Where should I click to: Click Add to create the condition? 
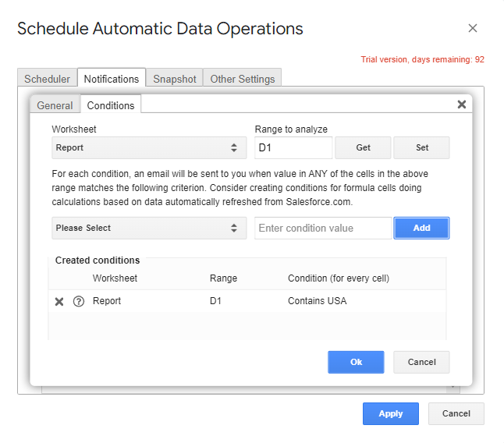(x=421, y=228)
